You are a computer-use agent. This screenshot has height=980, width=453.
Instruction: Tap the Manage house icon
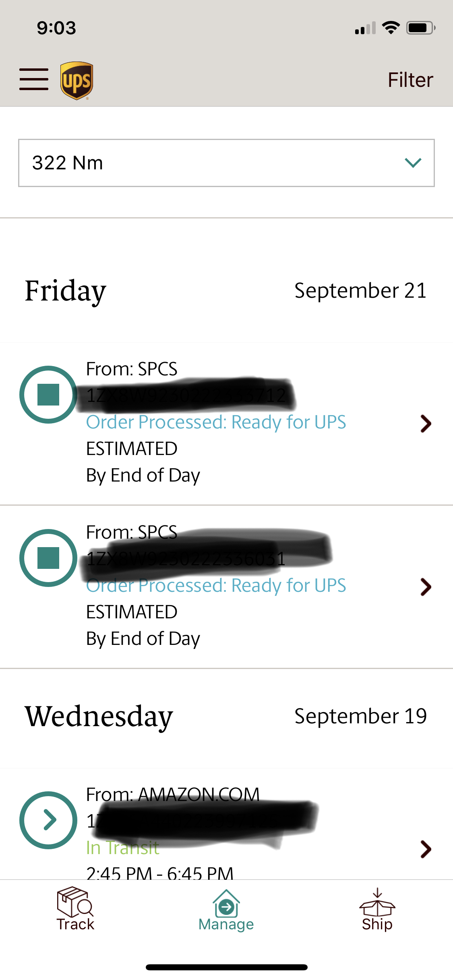[226, 903]
